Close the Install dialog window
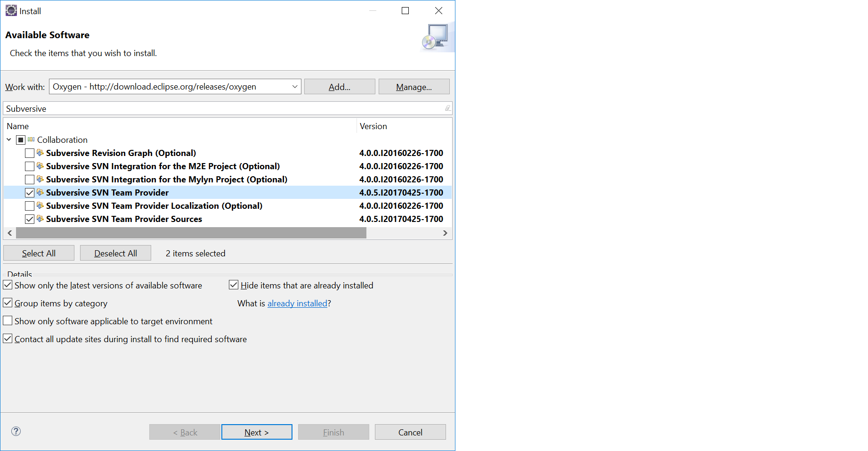Viewport: 868px width, 451px height. pos(438,10)
